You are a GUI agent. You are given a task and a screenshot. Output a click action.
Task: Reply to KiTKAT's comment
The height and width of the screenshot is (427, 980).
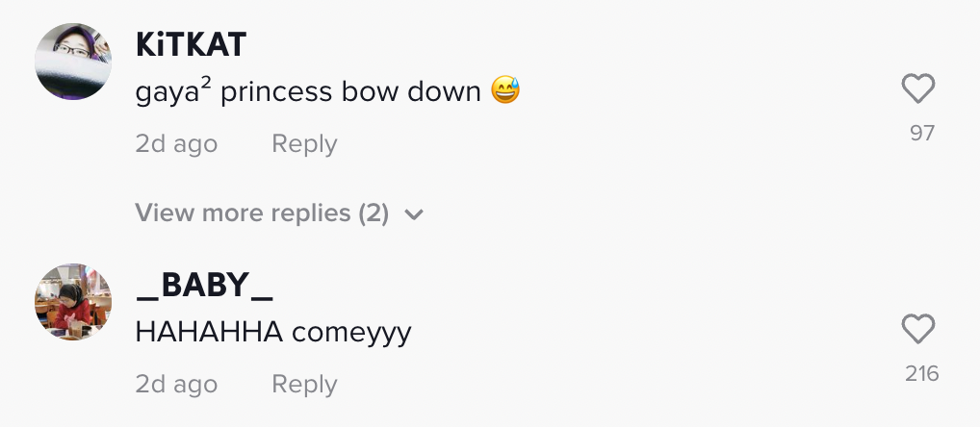(304, 144)
